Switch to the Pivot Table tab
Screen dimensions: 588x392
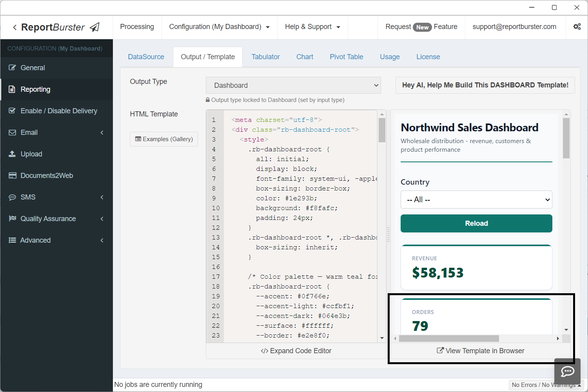[x=346, y=57]
